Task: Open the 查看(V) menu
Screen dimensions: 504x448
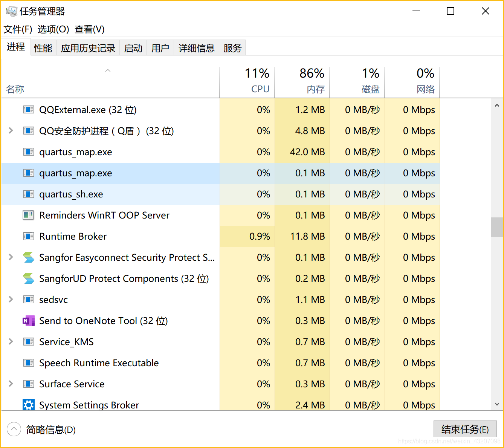Action: pyautogui.click(x=89, y=29)
